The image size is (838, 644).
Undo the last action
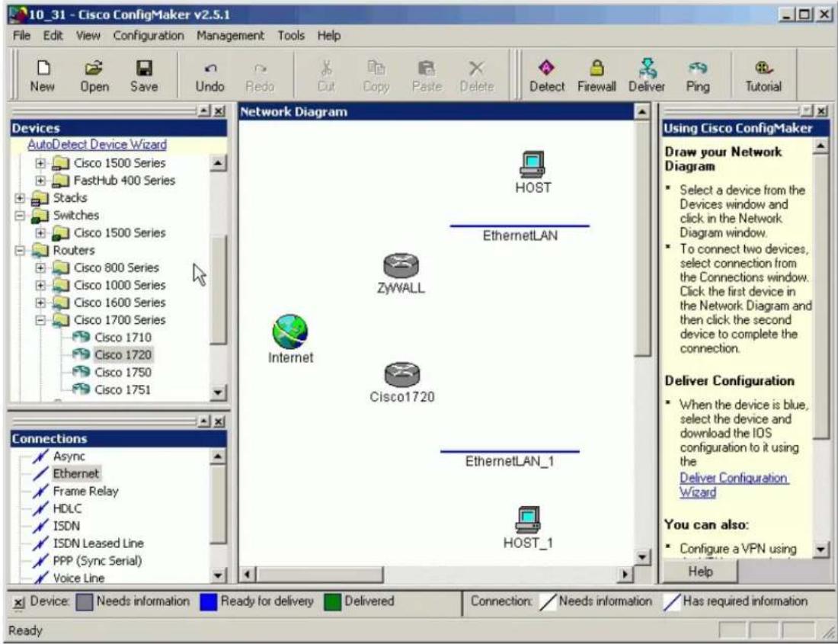209,76
